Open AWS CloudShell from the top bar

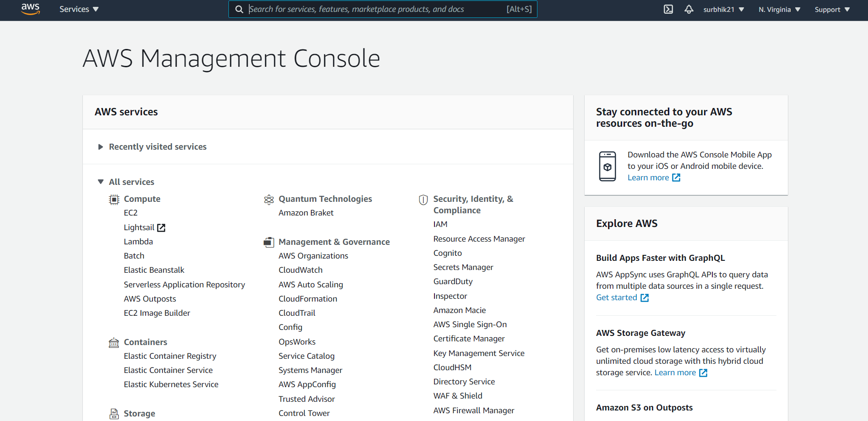668,9
